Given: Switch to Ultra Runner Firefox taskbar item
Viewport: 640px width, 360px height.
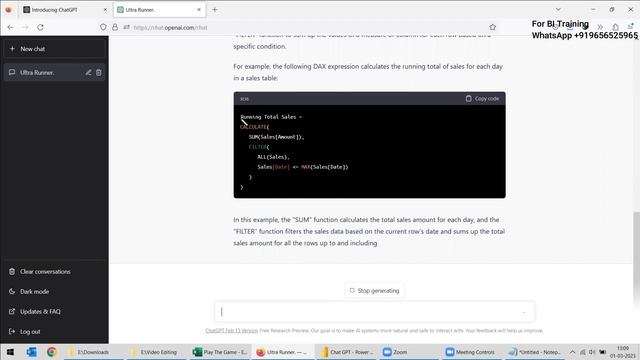Looking at the screenshot, I should [x=282, y=352].
